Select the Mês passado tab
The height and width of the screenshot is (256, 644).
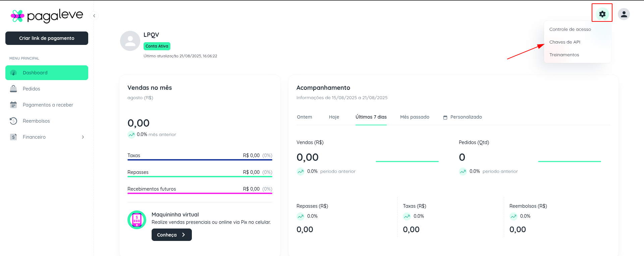point(415,117)
